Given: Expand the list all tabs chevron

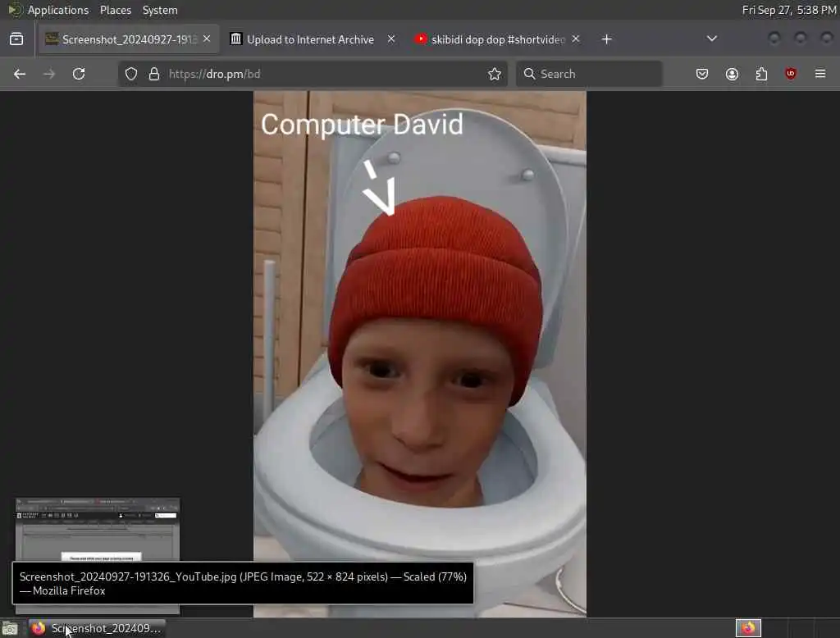Looking at the screenshot, I should pos(712,39).
